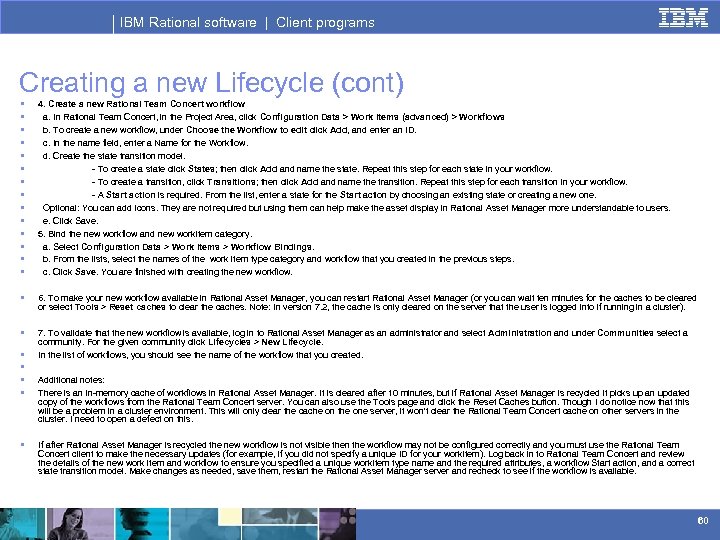Click the 'Optional: You can add icons' line
Viewport: 720px width, 540px height.
click(x=356, y=208)
